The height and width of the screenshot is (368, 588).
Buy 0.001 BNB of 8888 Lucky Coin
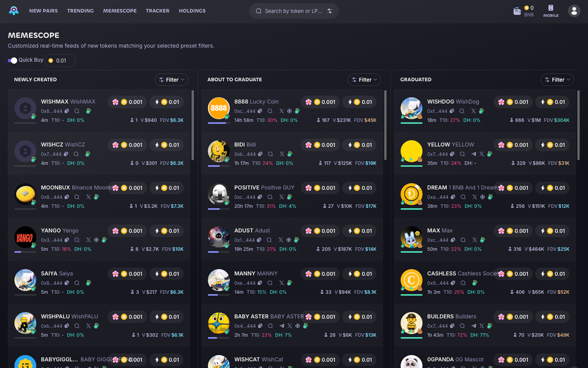pyautogui.click(x=320, y=102)
